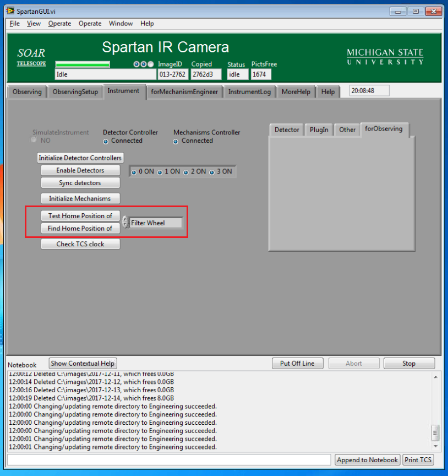Click the Copied field showing 2762d3
Viewport: 448px width, 476px height.
(206, 74)
